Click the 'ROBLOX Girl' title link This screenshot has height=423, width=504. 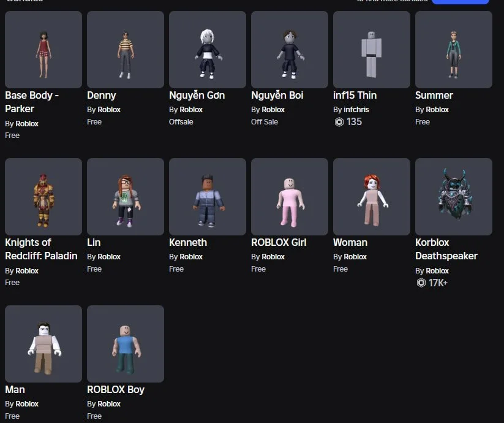[x=279, y=242]
